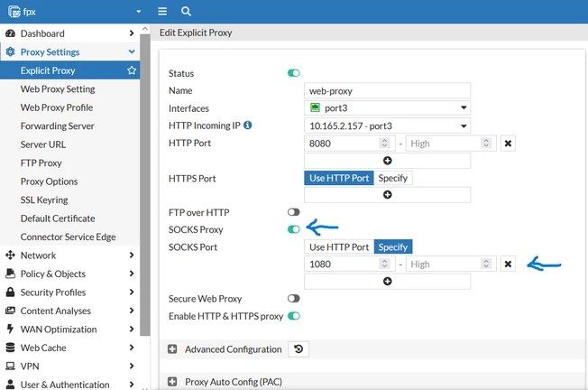Click the Proxy Settings gear icon

pyautogui.click(x=11, y=51)
